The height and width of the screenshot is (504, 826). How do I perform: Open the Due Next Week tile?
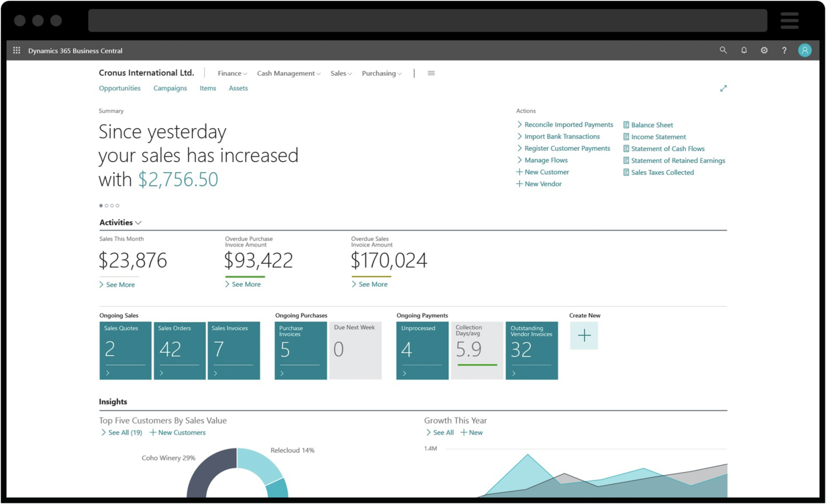355,350
